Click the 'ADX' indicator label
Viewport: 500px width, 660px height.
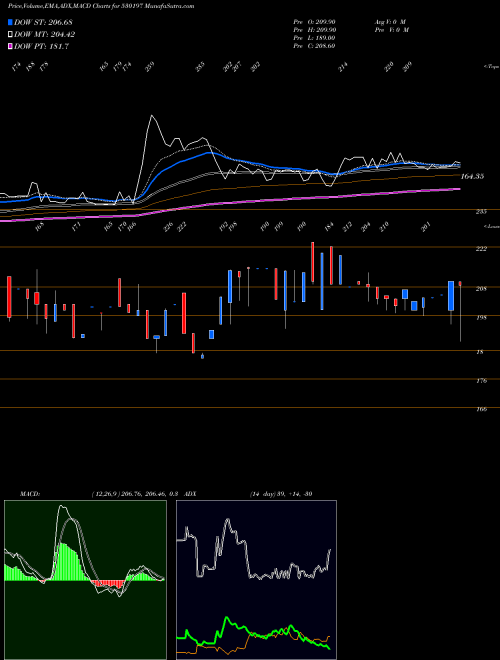point(190,494)
